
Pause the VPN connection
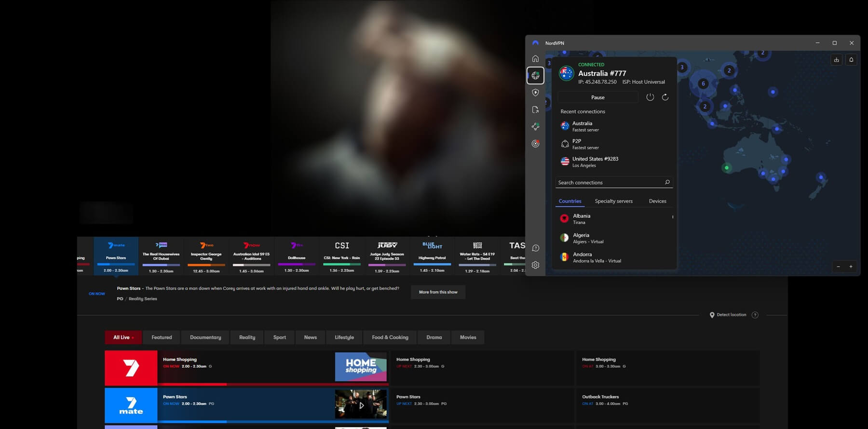[597, 97]
